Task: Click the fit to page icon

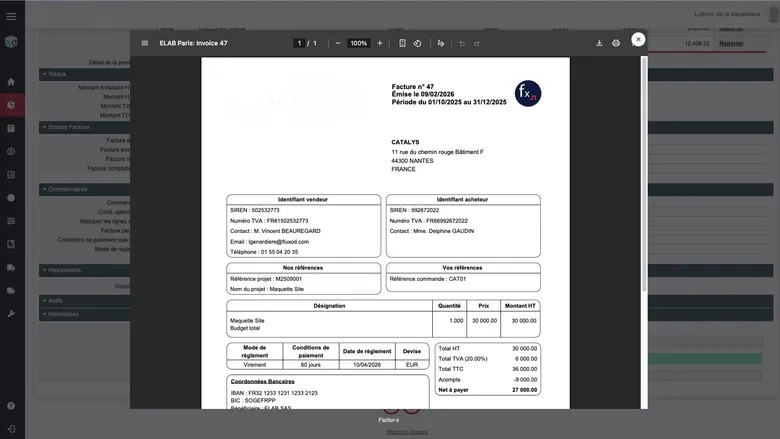Action: pyautogui.click(x=402, y=43)
